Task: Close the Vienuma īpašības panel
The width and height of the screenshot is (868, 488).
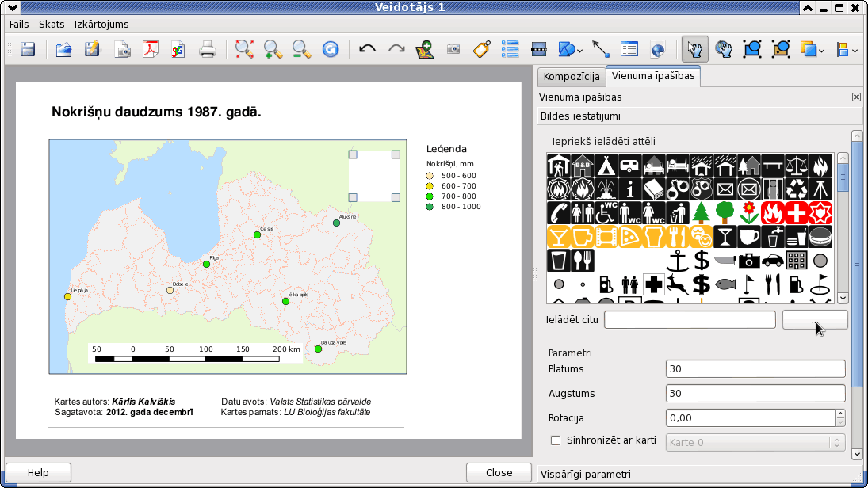Action: coord(856,97)
